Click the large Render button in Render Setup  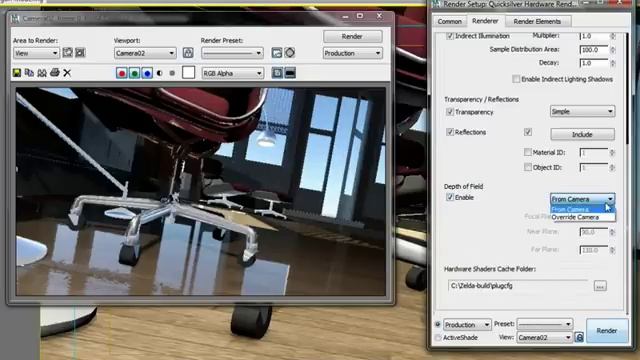[607, 331]
